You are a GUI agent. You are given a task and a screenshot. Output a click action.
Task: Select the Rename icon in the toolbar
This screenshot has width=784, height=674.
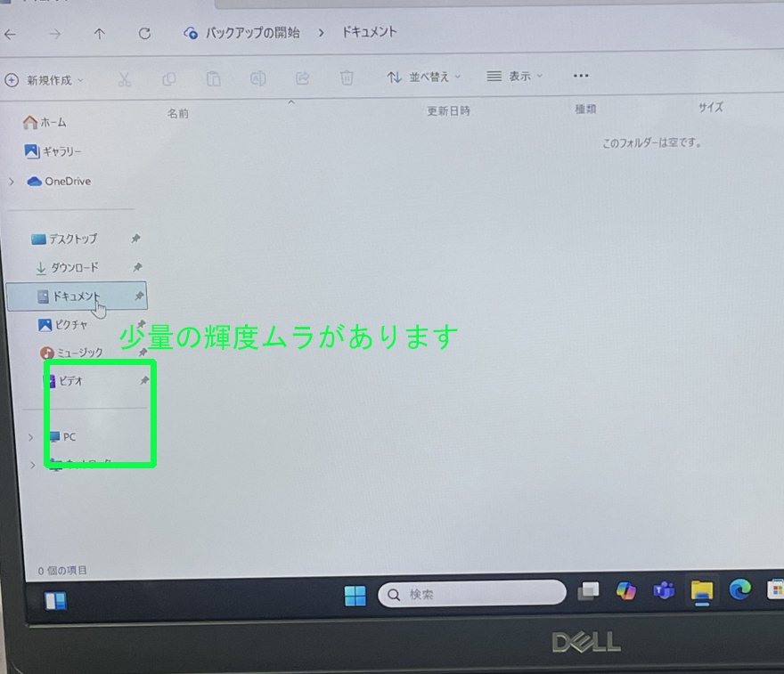[258, 78]
